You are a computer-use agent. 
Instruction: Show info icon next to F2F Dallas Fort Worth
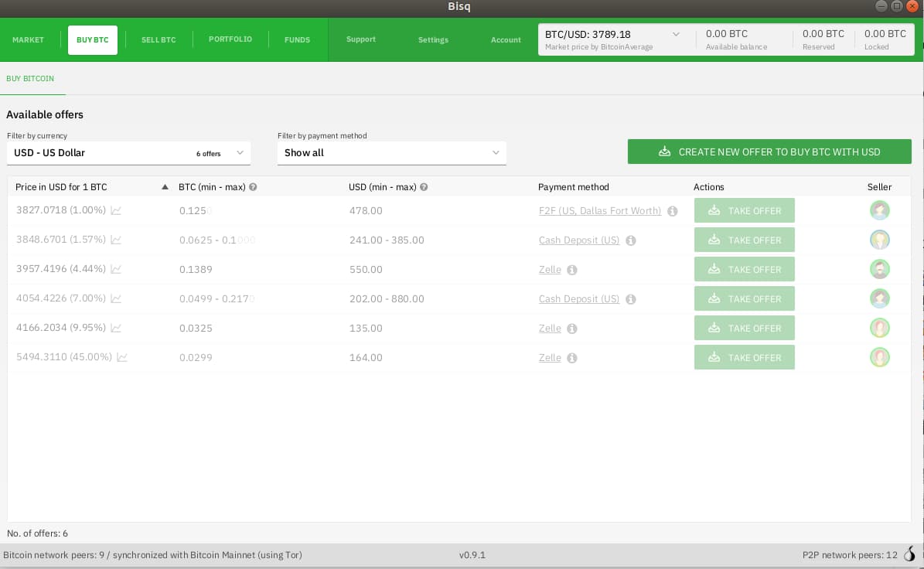(673, 211)
